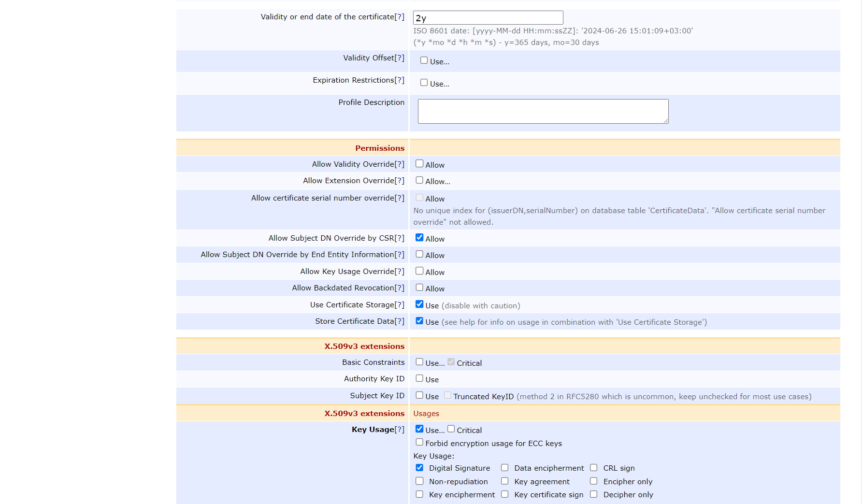Check Allow Validity Override
This screenshot has height=504, width=862.
[419, 164]
